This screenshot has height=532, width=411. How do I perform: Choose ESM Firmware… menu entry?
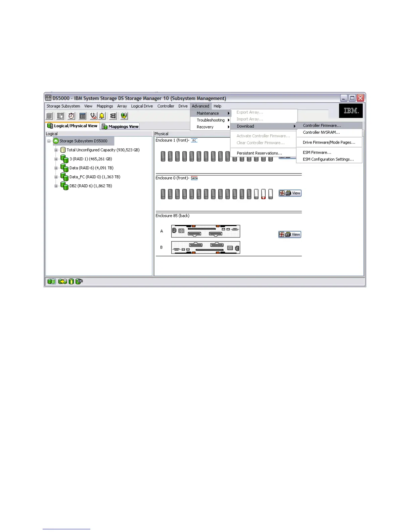click(x=329, y=152)
